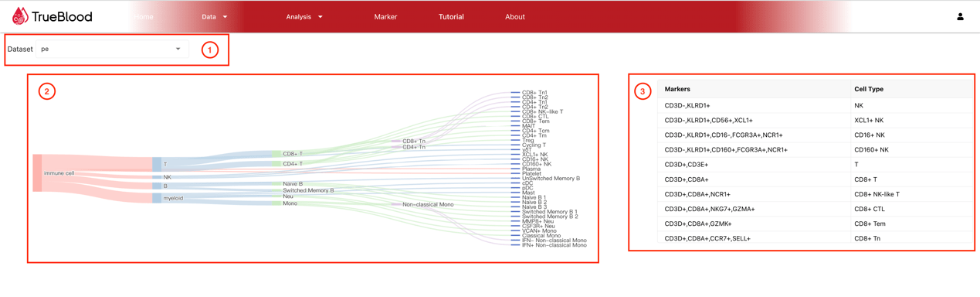This screenshot has width=980, height=297.
Task: Click the red circled number 1 marker
Action: coord(209,50)
